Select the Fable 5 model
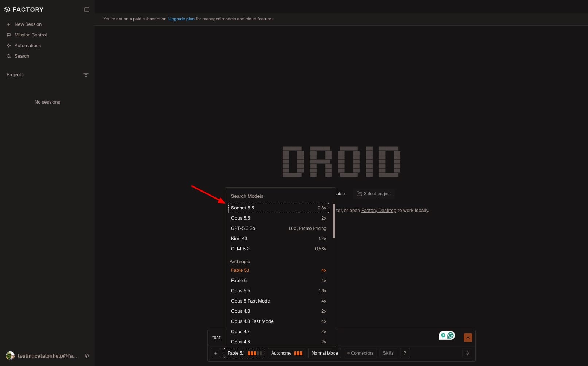 279,281
